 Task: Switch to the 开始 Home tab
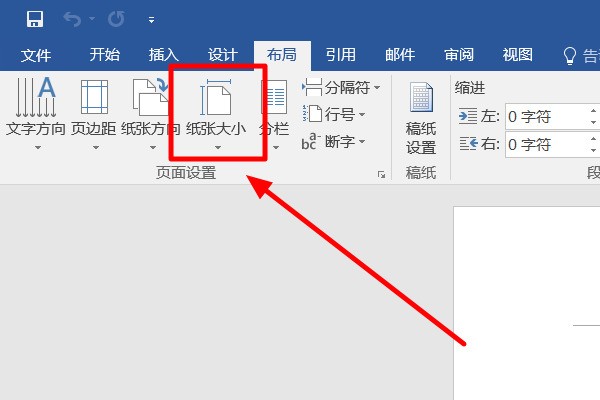104,55
